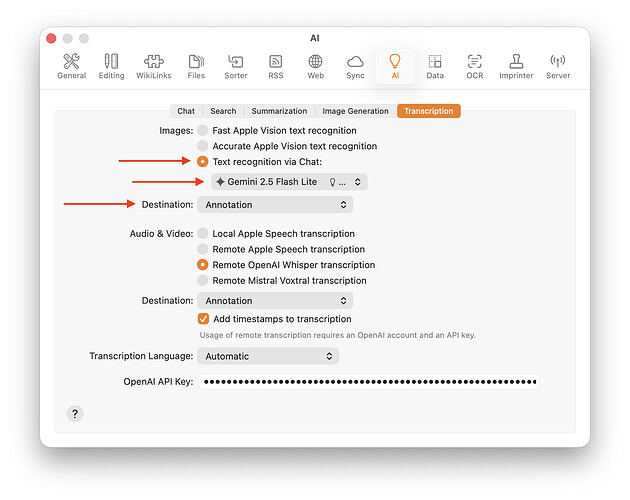Open the Files settings pane
This screenshot has height=500, width=630.
click(196, 67)
